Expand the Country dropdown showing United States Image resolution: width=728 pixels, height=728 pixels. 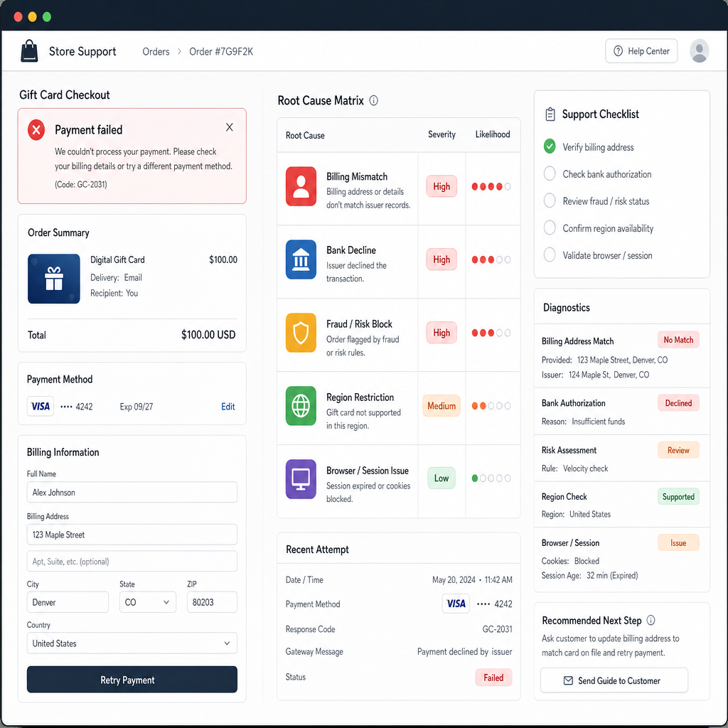[x=132, y=643]
